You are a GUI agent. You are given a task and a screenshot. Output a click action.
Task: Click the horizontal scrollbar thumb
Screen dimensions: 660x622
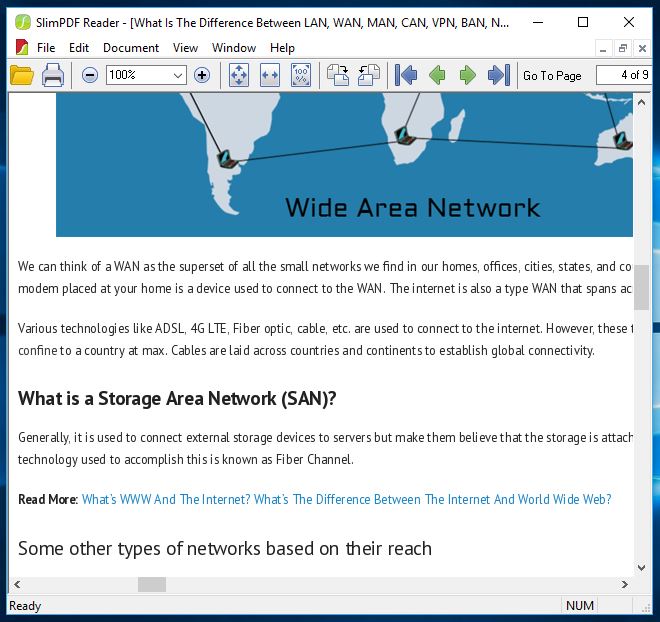(x=152, y=585)
